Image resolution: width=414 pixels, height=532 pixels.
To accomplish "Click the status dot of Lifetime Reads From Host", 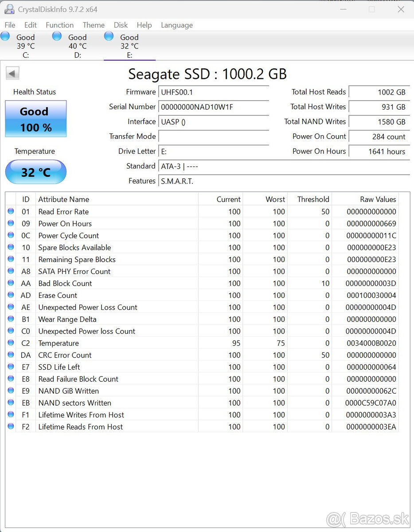I will pos(11,427).
